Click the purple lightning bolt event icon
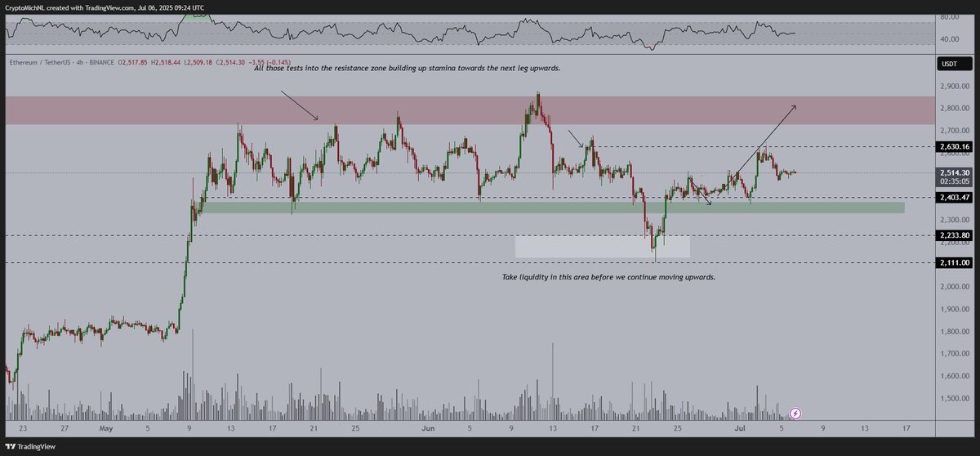Screen dimensions: 980x456 795,414
